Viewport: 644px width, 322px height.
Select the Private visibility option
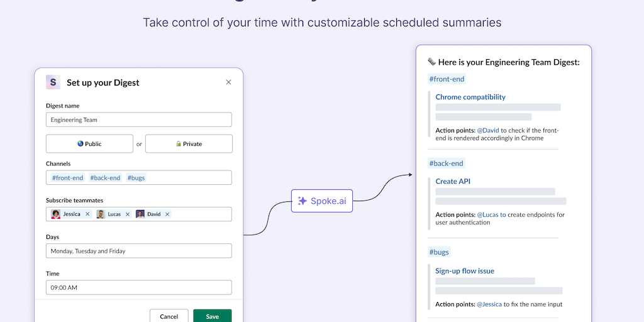189,144
